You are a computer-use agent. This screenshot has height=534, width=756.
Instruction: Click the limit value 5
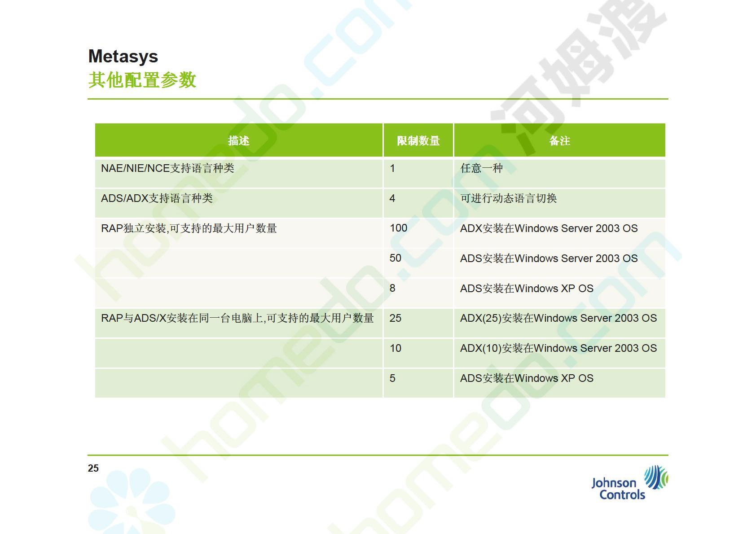[x=392, y=378]
